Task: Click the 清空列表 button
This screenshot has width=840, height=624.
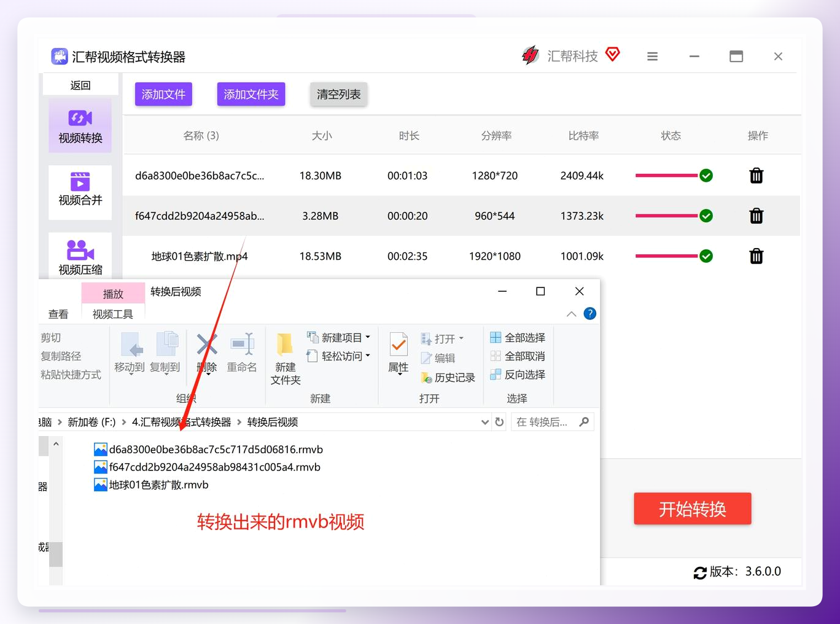Action: click(338, 94)
